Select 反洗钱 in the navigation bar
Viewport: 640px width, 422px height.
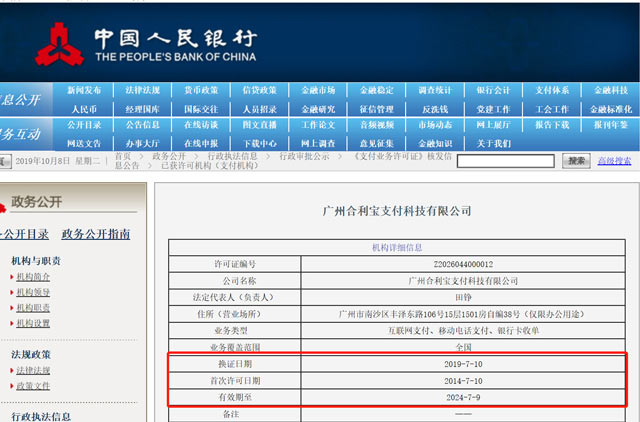(x=435, y=109)
